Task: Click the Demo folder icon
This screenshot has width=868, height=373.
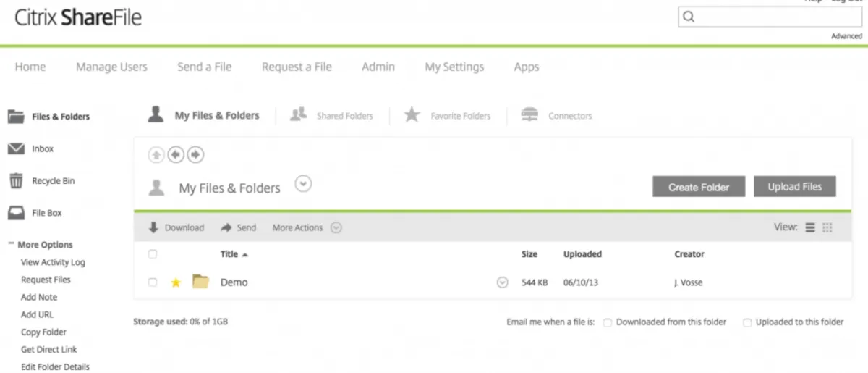Action: (x=200, y=282)
